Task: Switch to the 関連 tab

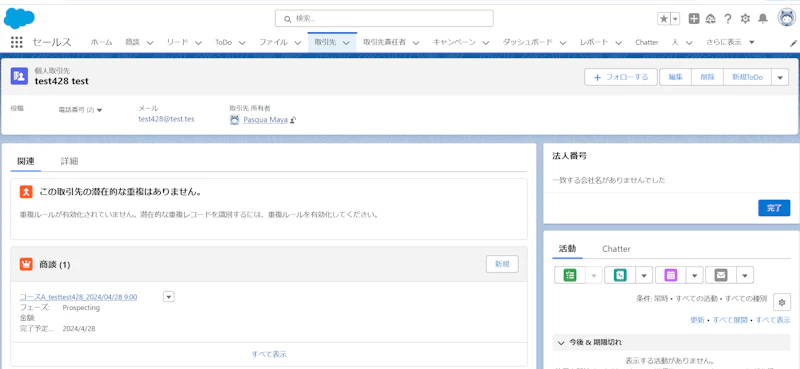Action: pyautogui.click(x=26, y=161)
